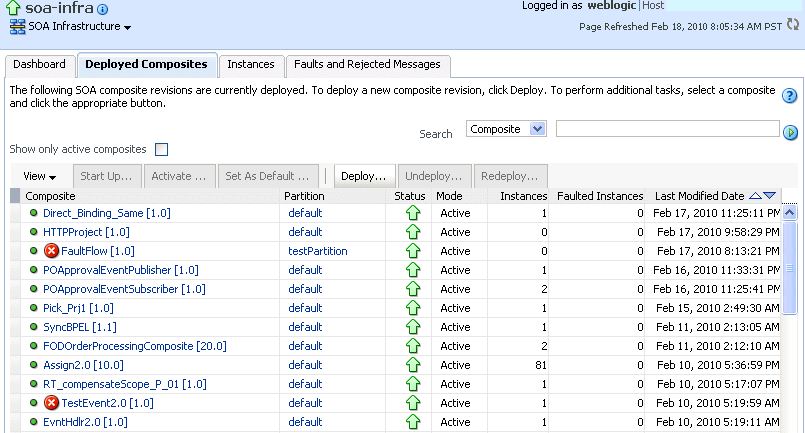Click the green bullet beside HTTPProject
The height and width of the screenshot is (433, 805).
point(33,232)
